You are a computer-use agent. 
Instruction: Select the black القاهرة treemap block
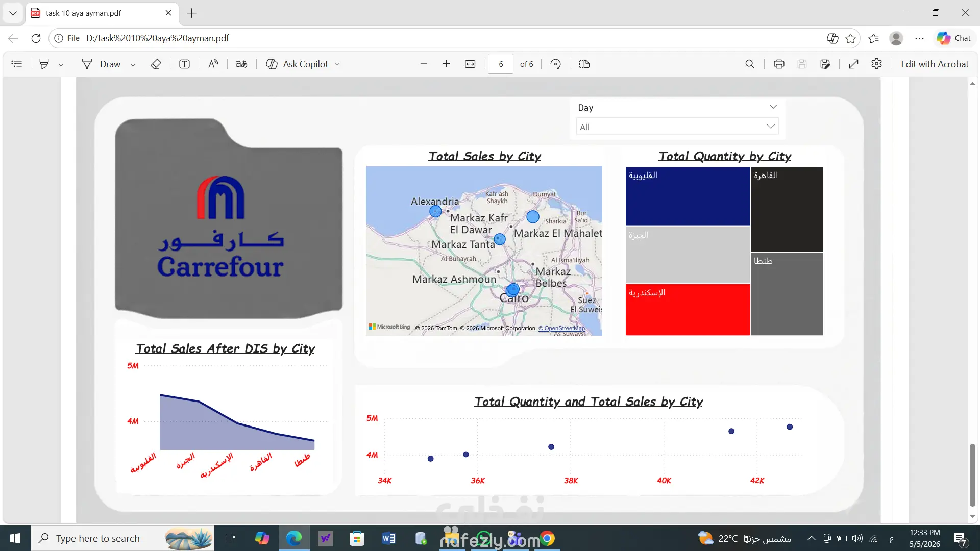[x=787, y=209]
